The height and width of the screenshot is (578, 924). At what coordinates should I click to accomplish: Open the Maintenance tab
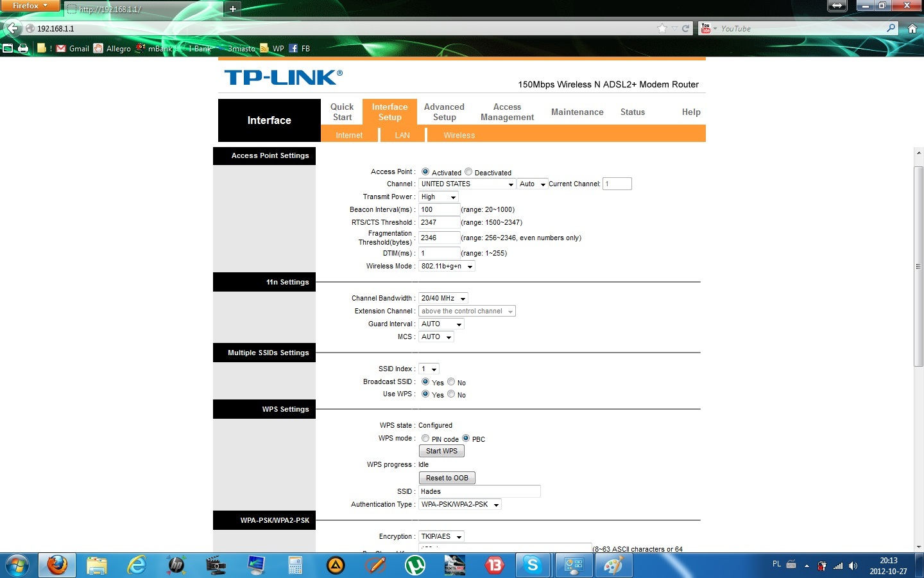(x=577, y=112)
